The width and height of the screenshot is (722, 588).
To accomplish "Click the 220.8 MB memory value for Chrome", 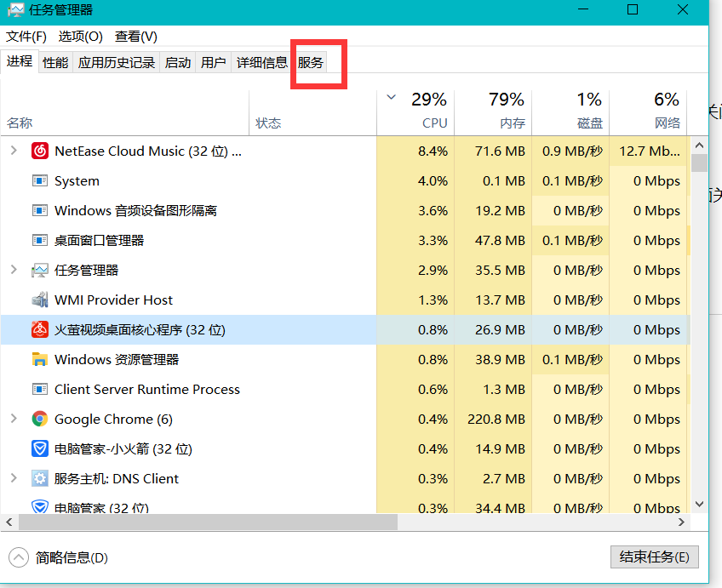I will pyautogui.click(x=496, y=420).
